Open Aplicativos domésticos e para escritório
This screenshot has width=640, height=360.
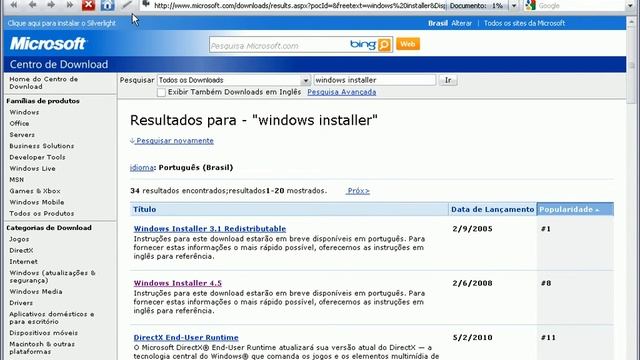click(52, 318)
